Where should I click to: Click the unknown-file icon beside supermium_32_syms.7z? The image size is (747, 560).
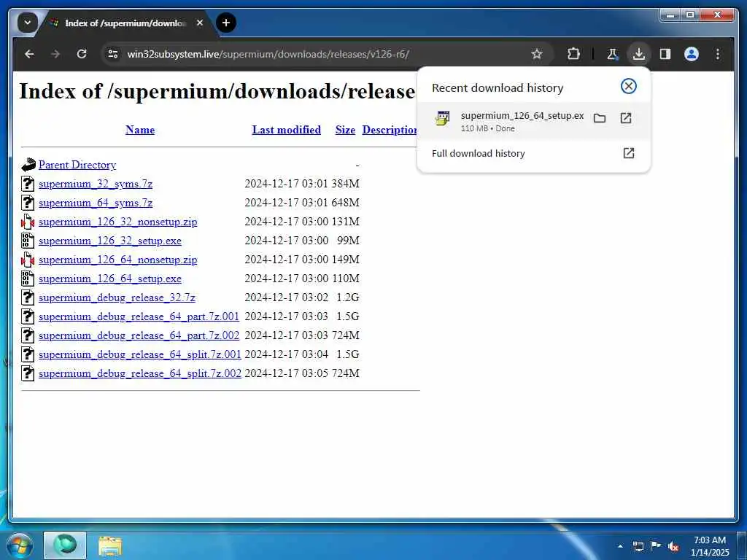coord(28,183)
